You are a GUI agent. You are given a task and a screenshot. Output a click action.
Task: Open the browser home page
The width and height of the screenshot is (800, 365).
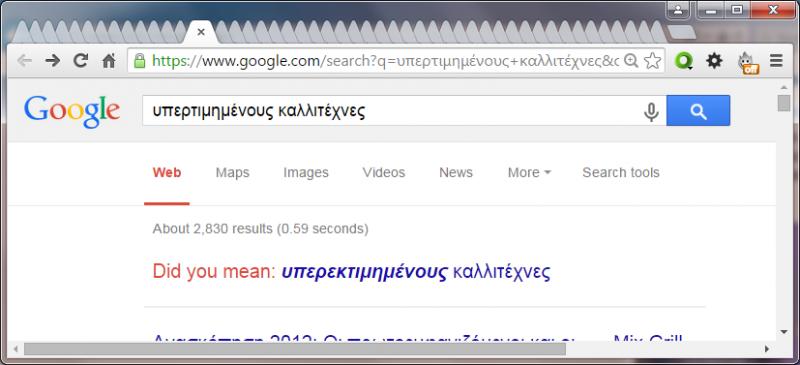tap(109, 61)
